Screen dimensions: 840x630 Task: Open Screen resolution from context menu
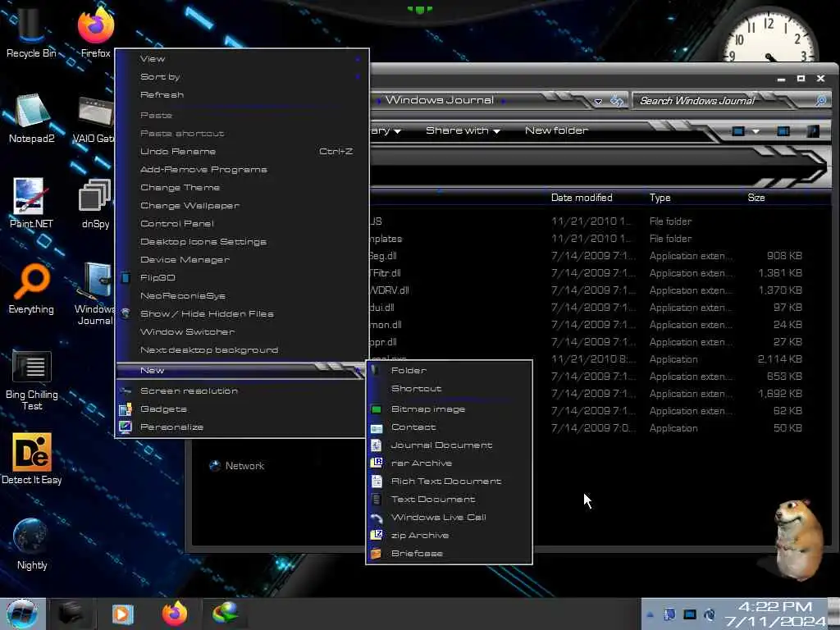click(x=242, y=391)
